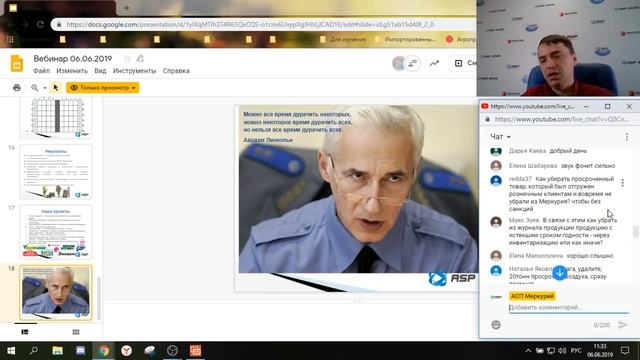Open message options next to redda37 comment
This screenshot has height=360, width=640.
click(x=622, y=183)
